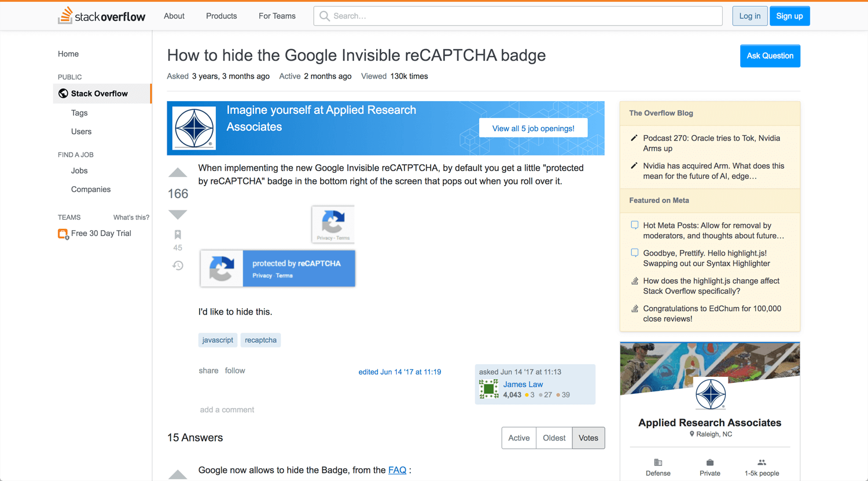
Task: Click the globe icon beside Stack Overflow
Action: [63, 94]
